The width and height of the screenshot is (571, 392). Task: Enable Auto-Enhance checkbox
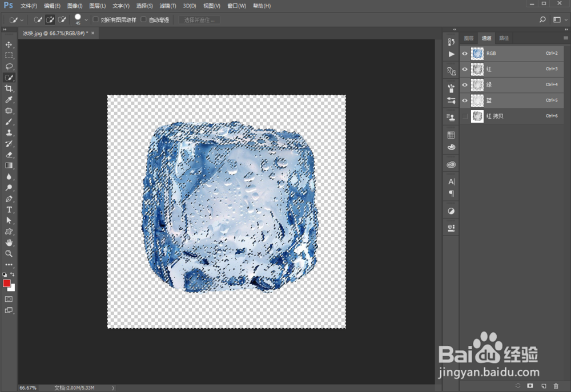[x=143, y=19]
